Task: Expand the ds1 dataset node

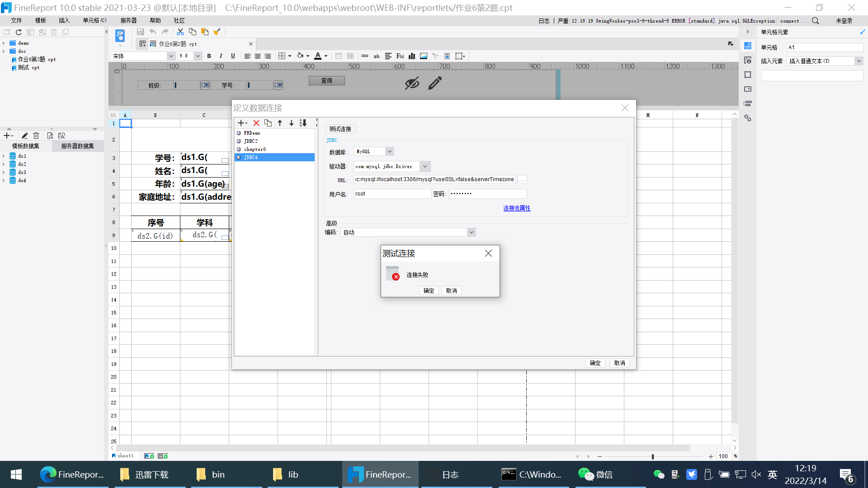Action: (4, 156)
